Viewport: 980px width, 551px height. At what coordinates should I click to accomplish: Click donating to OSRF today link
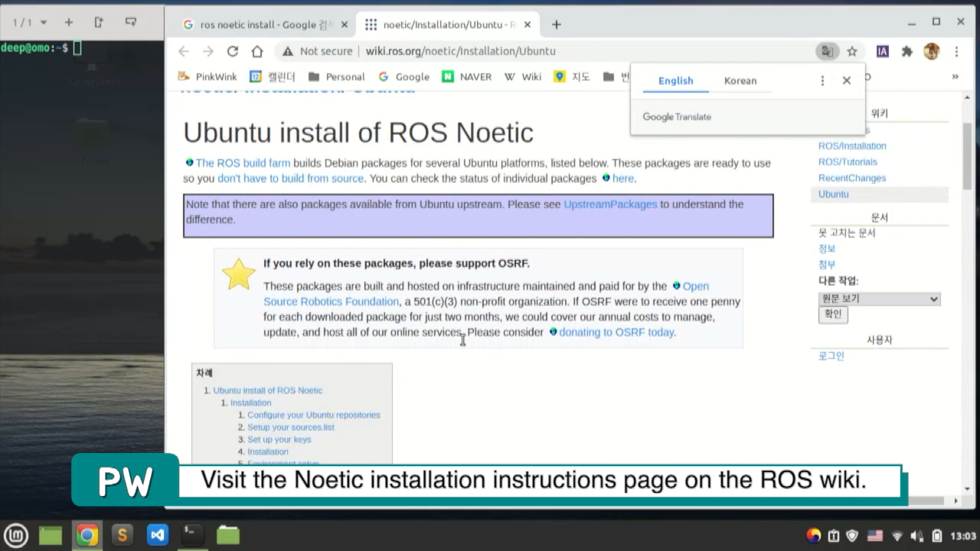(616, 332)
